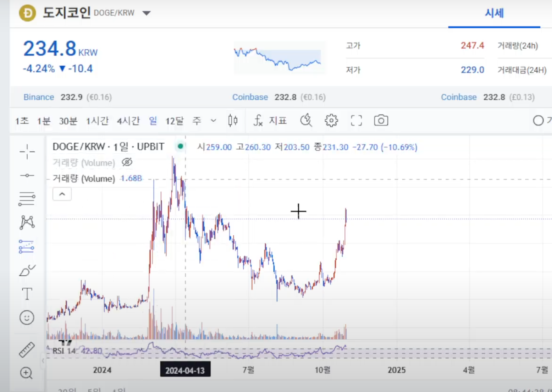The width and height of the screenshot is (552, 392).
Task: Open the emoji icons tool
Action: tap(27, 318)
